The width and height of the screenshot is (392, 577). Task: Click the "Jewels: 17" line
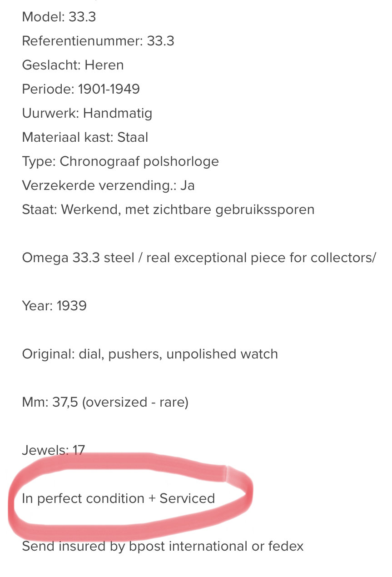pyautogui.click(x=54, y=450)
